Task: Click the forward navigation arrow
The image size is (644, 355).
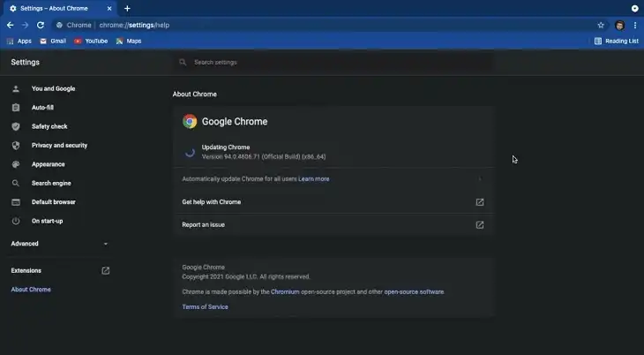Action: coord(25,25)
